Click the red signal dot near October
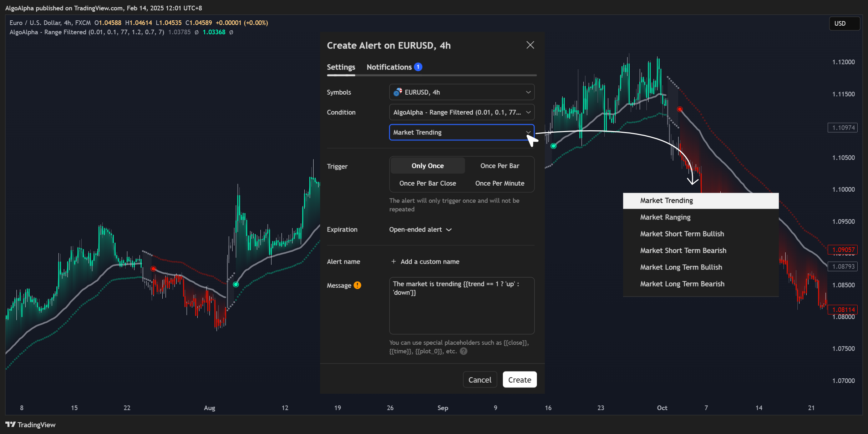This screenshot has height=434, width=868. pyautogui.click(x=680, y=109)
